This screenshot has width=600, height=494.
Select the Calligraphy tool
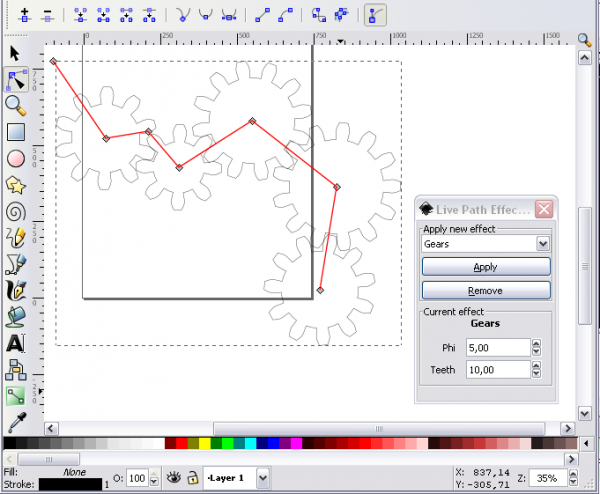[16, 290]
